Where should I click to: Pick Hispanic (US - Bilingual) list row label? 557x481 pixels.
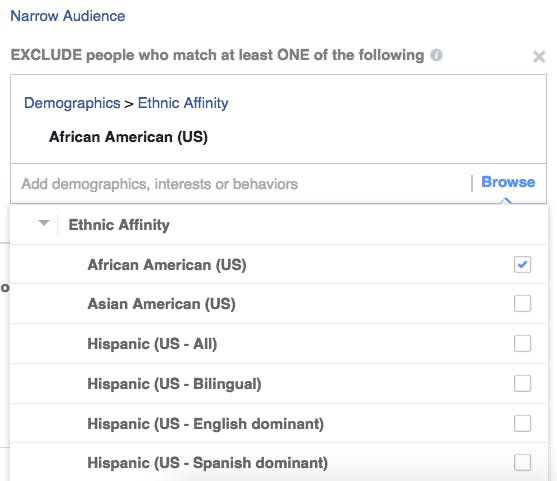[x=174, y=384]
